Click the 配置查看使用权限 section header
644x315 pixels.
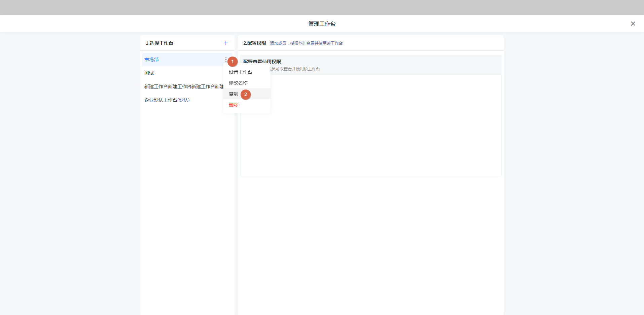point(262,62)
